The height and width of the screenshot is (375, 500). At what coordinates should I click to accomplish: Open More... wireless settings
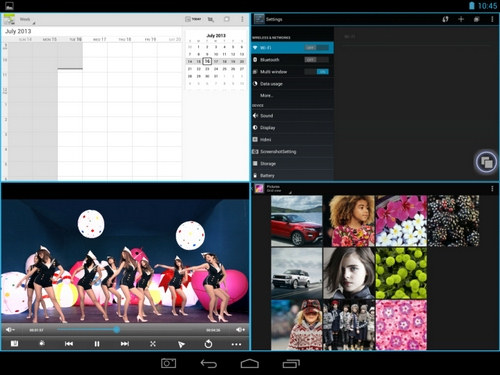pyautogui.click(x=292, y=95)
